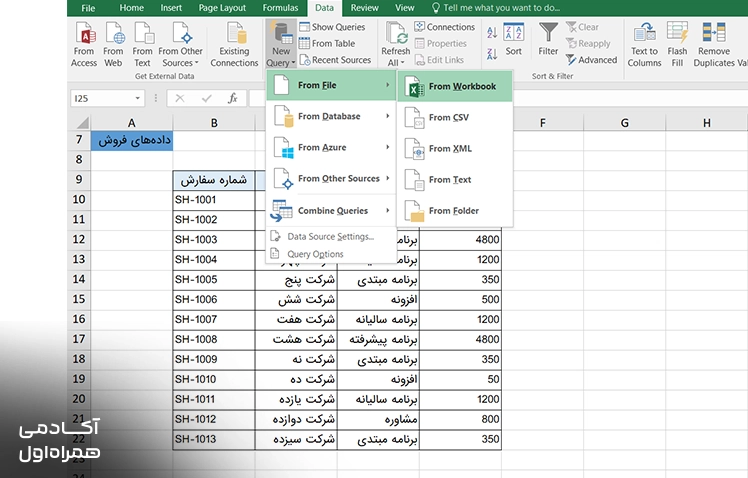
Task: Click cell containing SH-1007
Action: [x=214, y=319]
